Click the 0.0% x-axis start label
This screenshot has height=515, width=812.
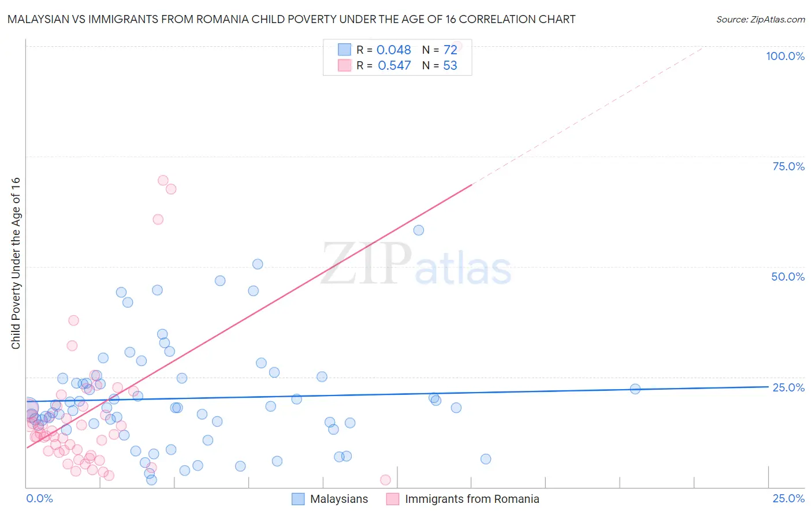point(39,498)
